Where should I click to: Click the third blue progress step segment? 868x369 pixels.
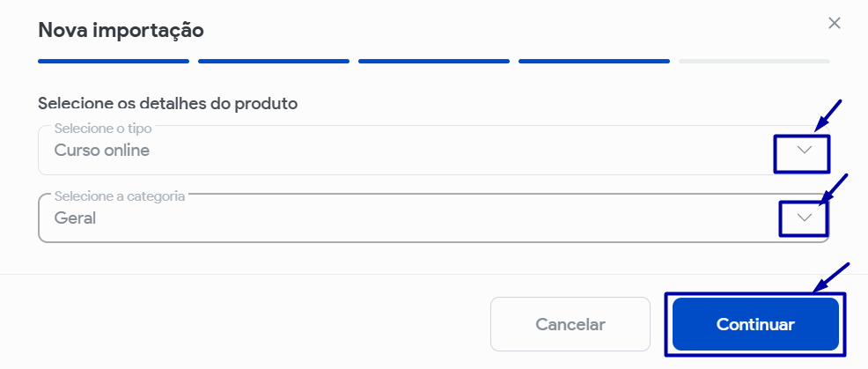434,62
